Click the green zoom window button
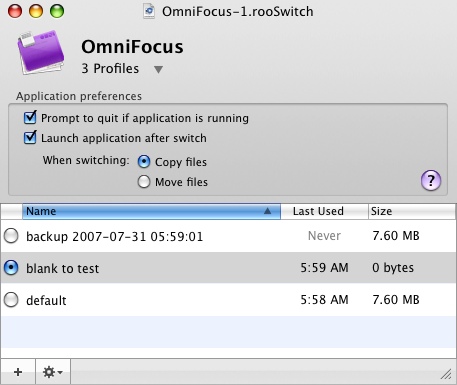Screen dimensions: 457x385 tap(57, 11)
